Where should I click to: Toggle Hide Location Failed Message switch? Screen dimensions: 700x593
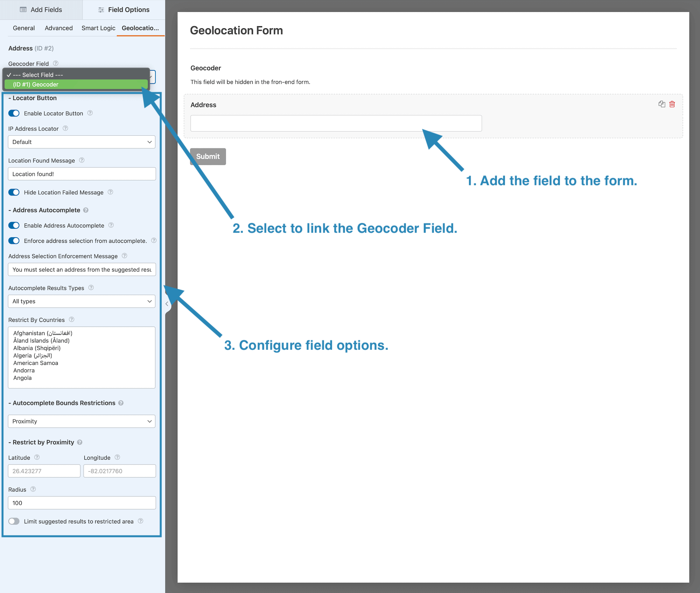point(14,192)
